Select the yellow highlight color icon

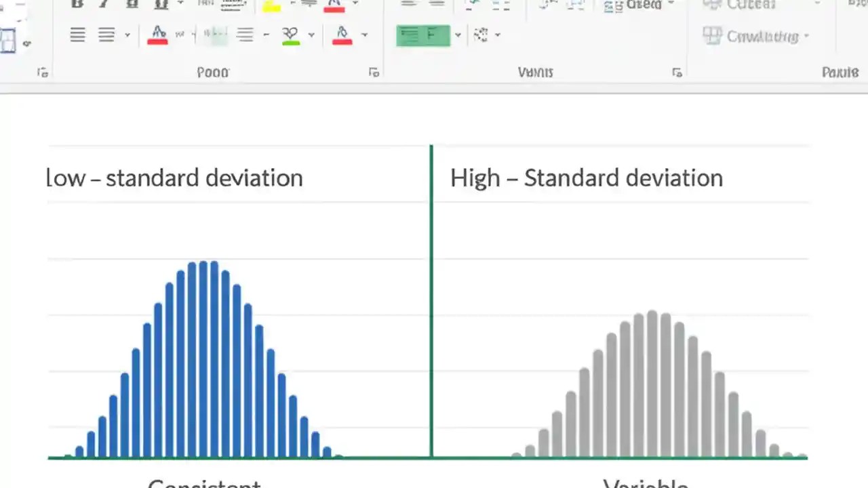tap(271, 7)
